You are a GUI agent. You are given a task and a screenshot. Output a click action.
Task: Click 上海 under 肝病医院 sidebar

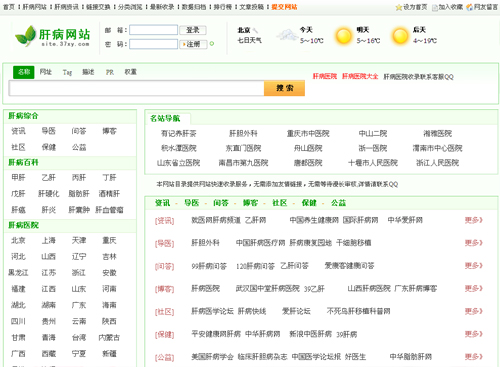[49, 240]
